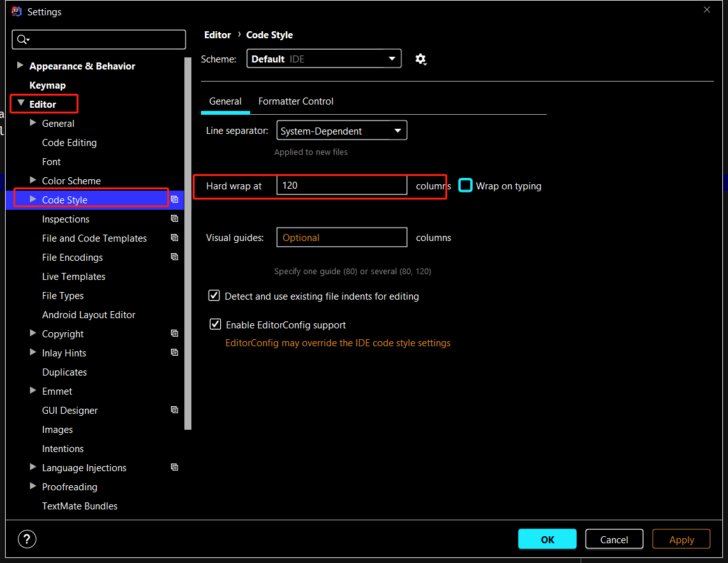Viewport: 728px width, 563px height.
Task: Click the copy icon beside File Encodings
Action: (x=175, y=257)
